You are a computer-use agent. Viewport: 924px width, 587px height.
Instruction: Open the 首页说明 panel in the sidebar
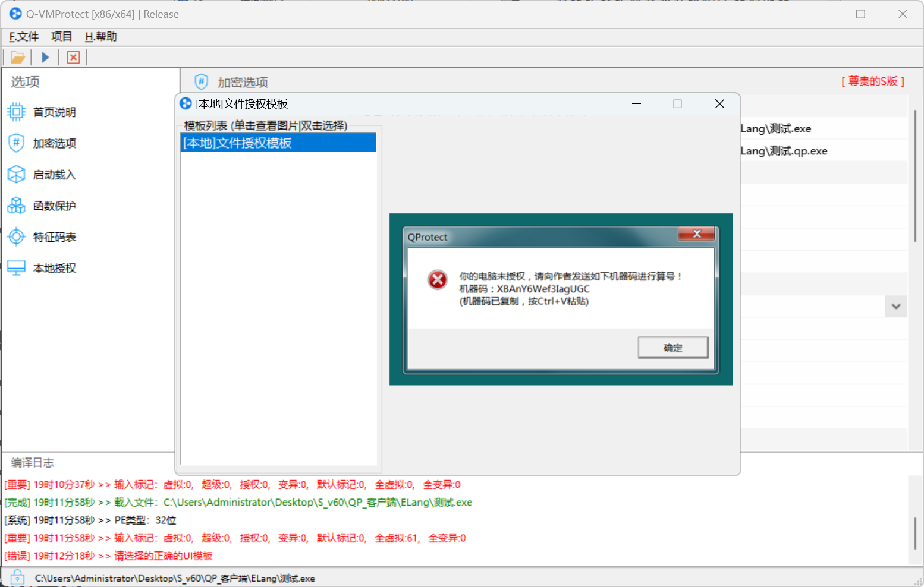16,112
